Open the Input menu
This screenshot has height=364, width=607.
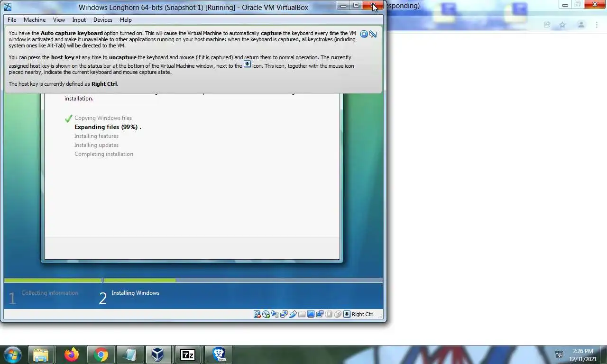(79, 20)
